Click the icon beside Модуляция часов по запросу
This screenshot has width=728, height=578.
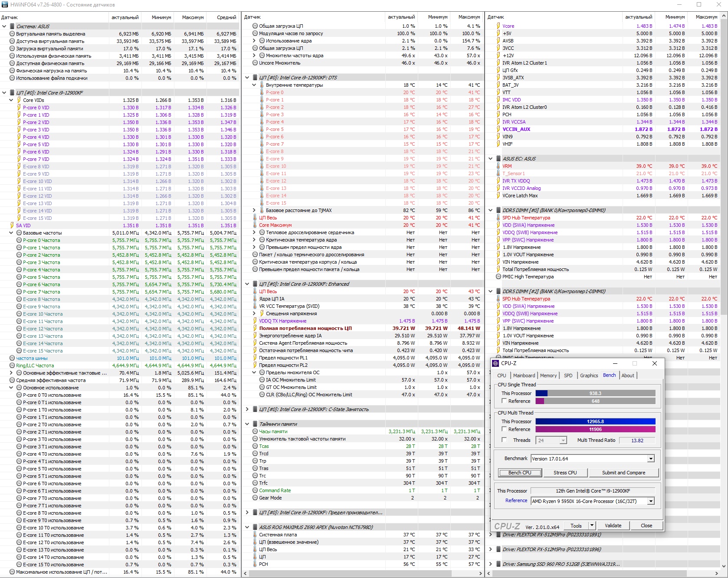(x=255, y=33)
